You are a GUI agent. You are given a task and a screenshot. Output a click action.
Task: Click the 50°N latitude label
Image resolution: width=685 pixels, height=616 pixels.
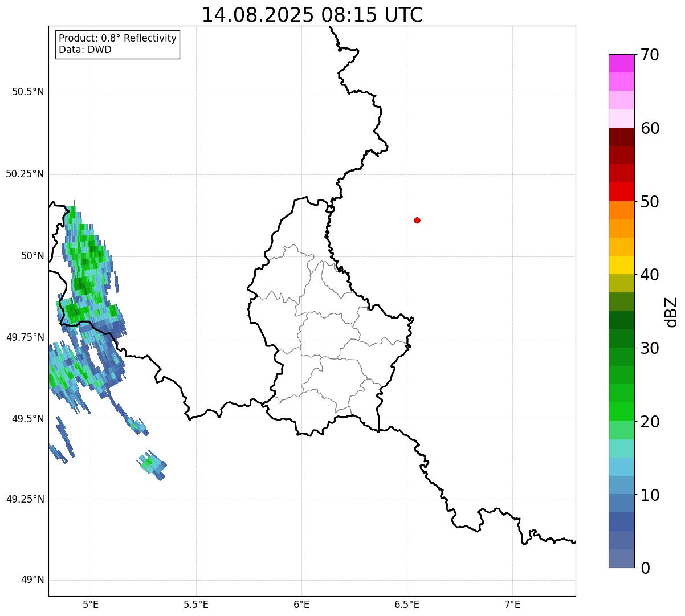32,256
